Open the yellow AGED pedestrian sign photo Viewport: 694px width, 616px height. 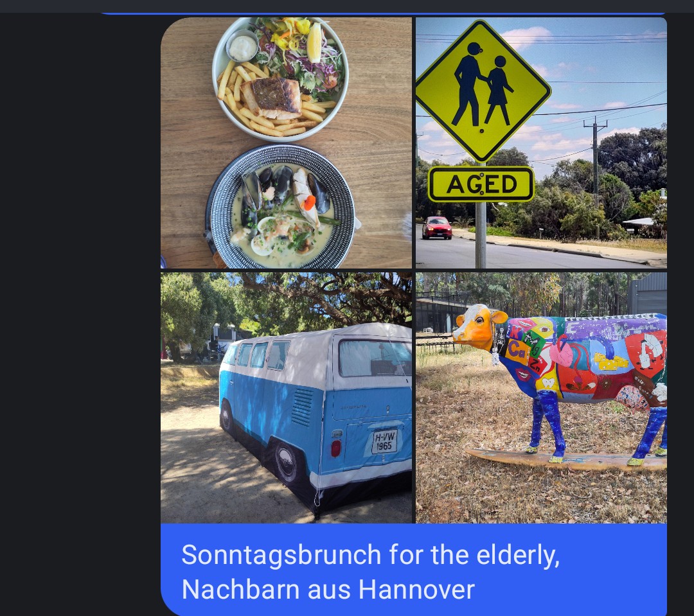[541, 143]
